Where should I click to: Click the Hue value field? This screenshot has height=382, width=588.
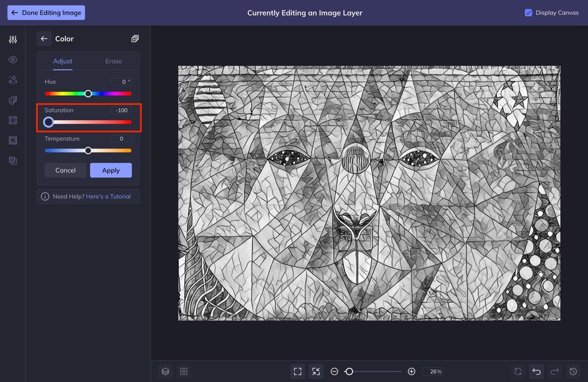click(x=121, y=82)
